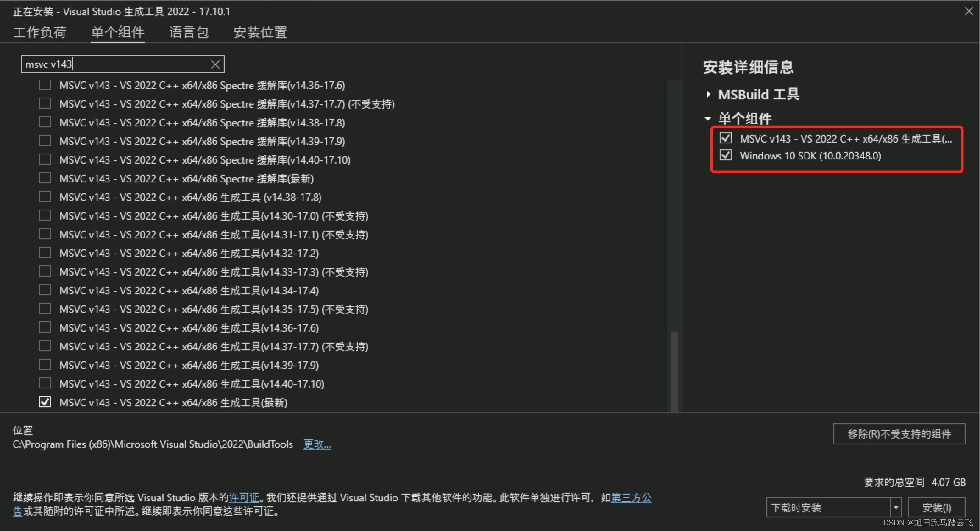Image resolution: width=980 pixels, height=531 pixels.
Task: Enable Spectre 缓解库(v14.38-17.8) checkbox
Action: 45,122
